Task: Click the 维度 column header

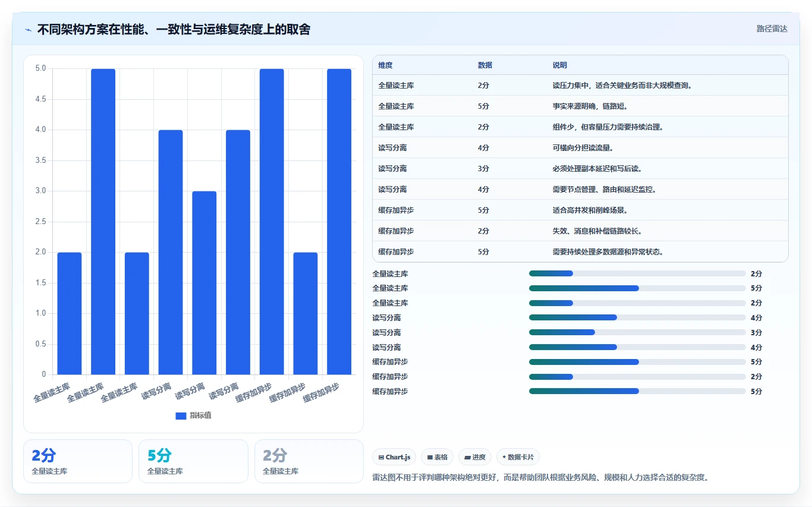Action: [x=385, y=65]
